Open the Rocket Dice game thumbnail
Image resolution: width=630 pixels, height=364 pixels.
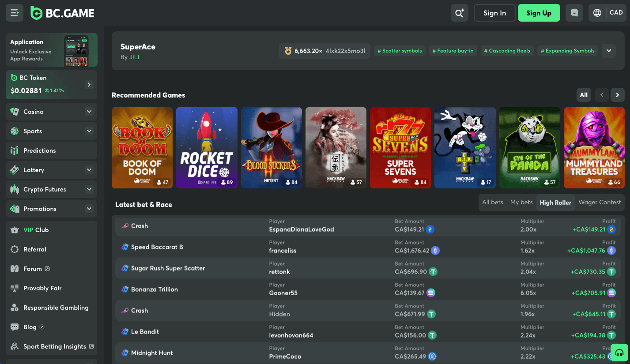[207, 148]
